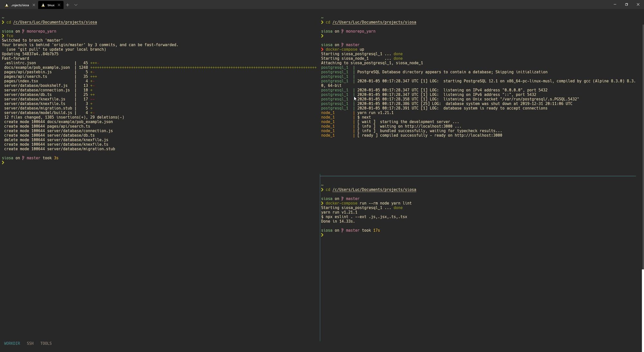
Task: Click 'server/database/knexfile.ts | 3' diff row
Action: pos(48,104)
